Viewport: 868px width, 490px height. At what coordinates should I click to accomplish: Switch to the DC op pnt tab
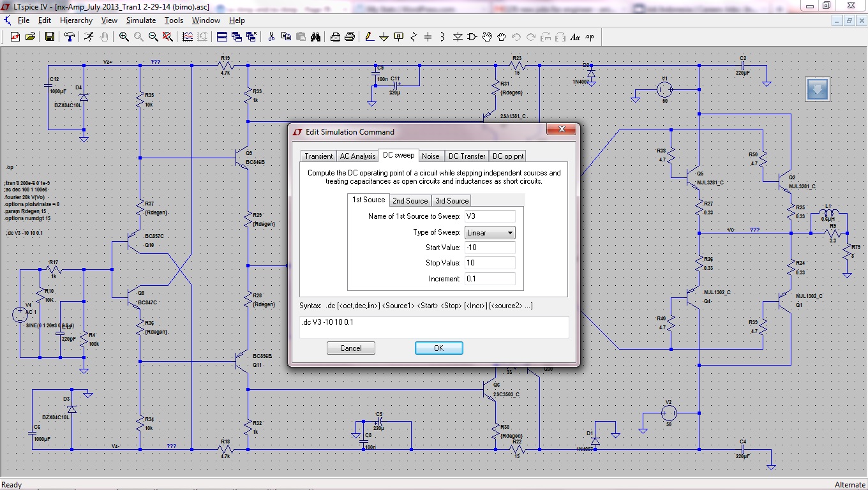tap(508, 156)
